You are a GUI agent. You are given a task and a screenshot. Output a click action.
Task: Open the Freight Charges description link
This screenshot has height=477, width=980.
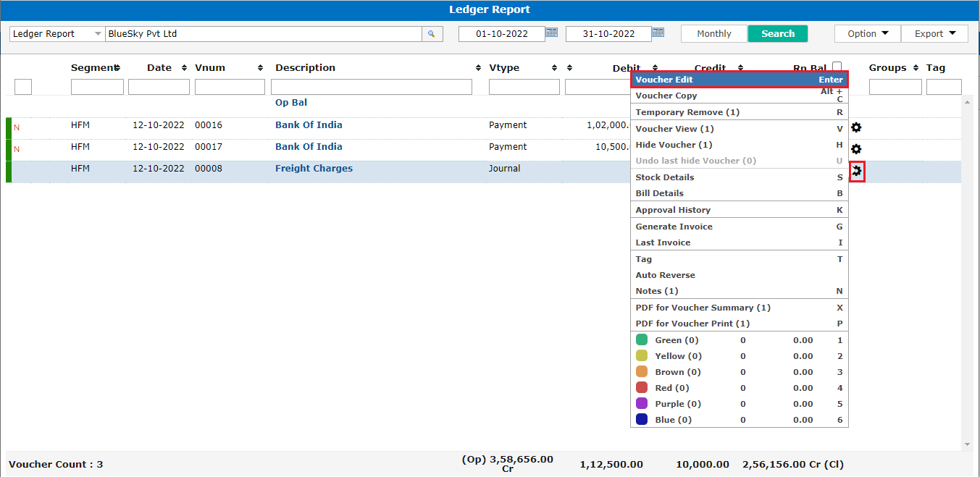[314, 169]
